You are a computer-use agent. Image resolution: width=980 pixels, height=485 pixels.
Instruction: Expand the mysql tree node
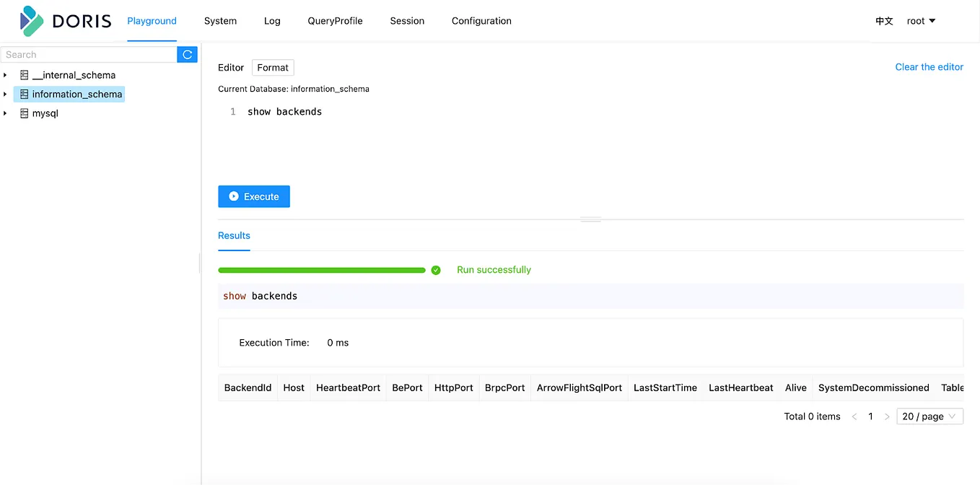[x=6, y=113]
